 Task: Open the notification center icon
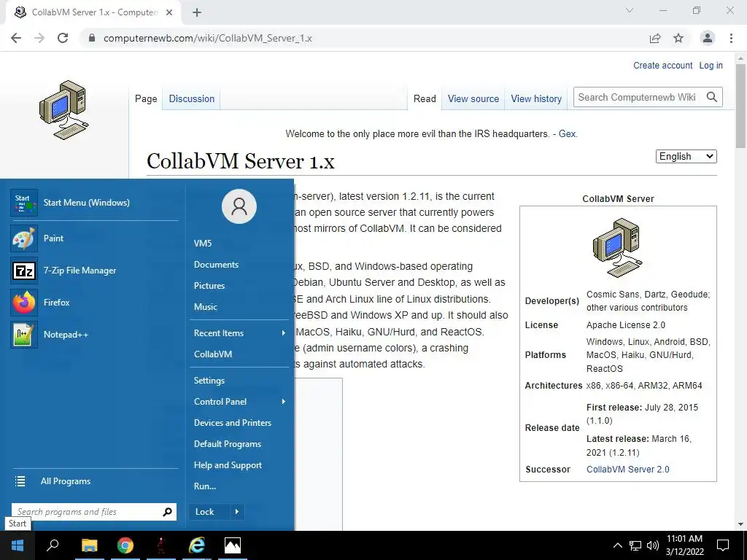(x=723, y=545)
